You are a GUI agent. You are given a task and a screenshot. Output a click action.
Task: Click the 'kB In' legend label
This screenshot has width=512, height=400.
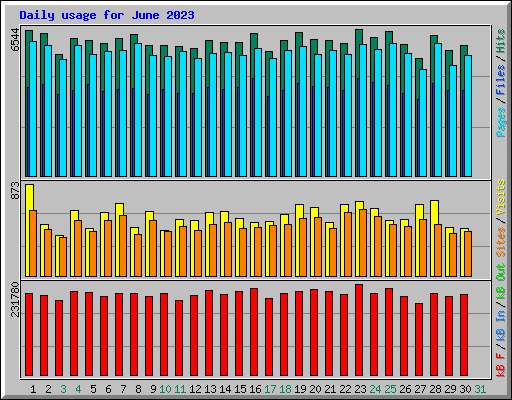(501, 325)
